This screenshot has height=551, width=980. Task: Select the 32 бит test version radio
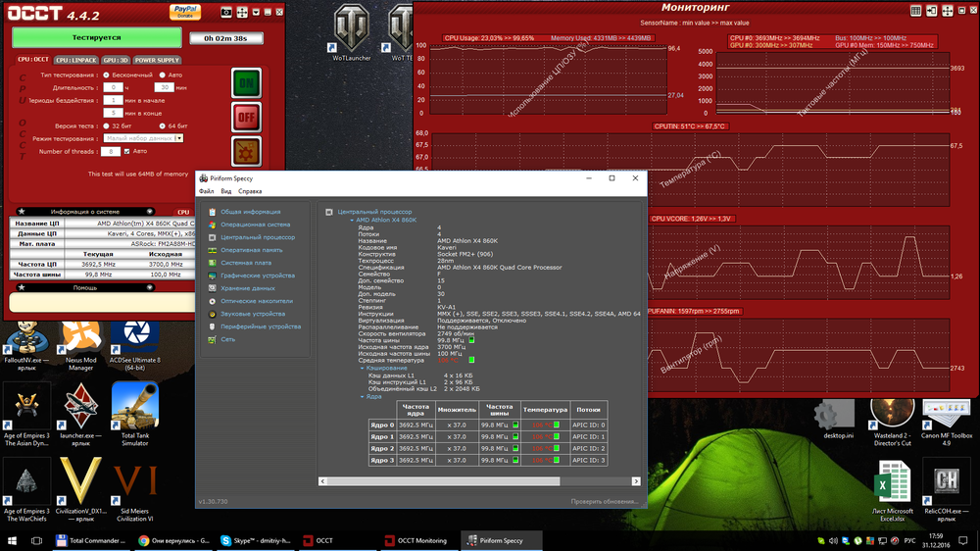[107, 125]
